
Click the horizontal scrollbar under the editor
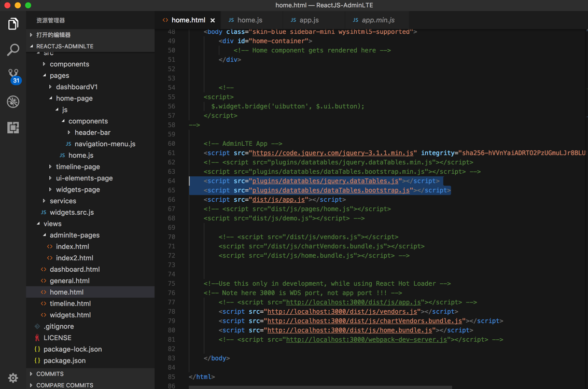(x=320, y=387)
